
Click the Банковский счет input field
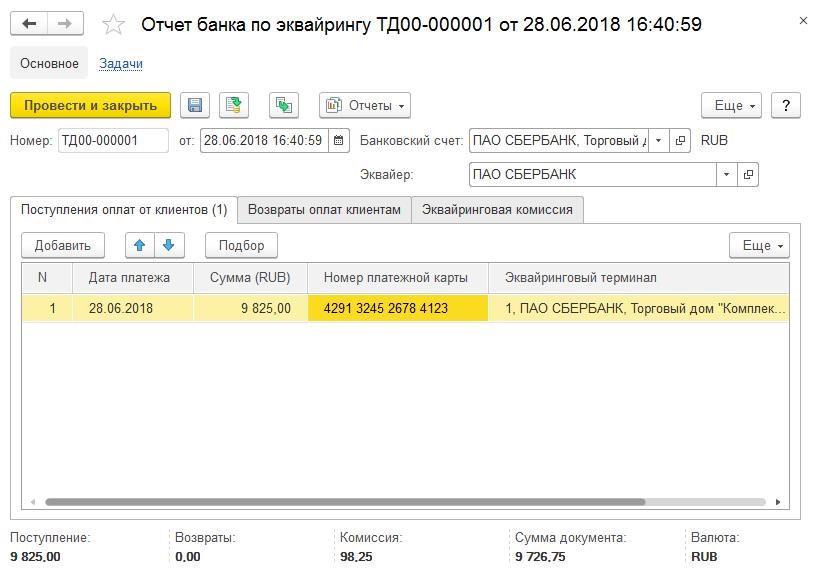[559, 141]
